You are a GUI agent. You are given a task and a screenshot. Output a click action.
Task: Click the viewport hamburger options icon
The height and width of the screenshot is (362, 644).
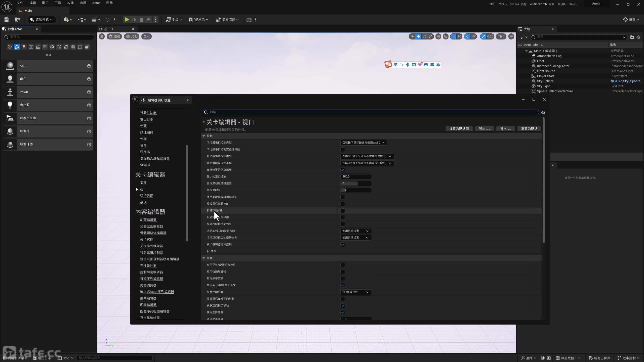coord(102,36)
